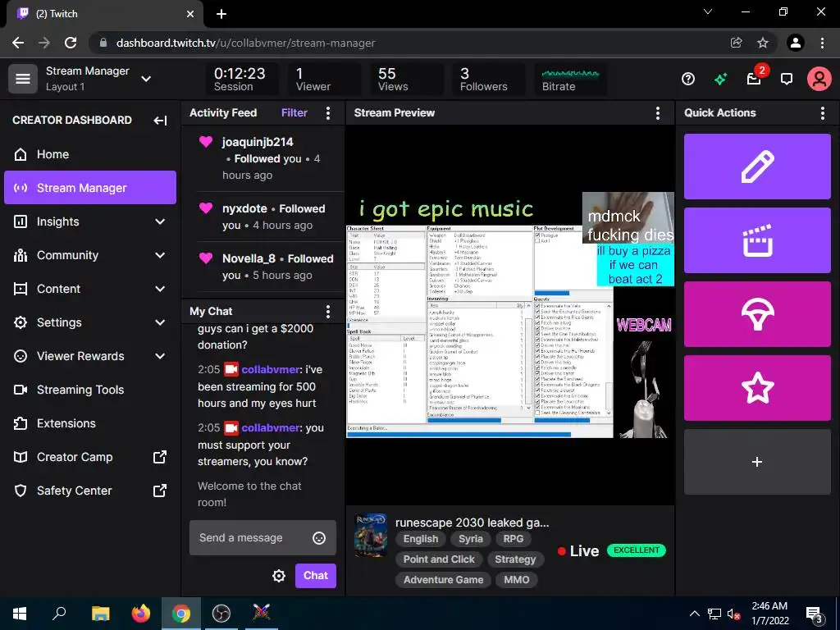Viewport: 840px width, 630px height.
Task: Open Quick Actions options menu
Action: [822, 112]
